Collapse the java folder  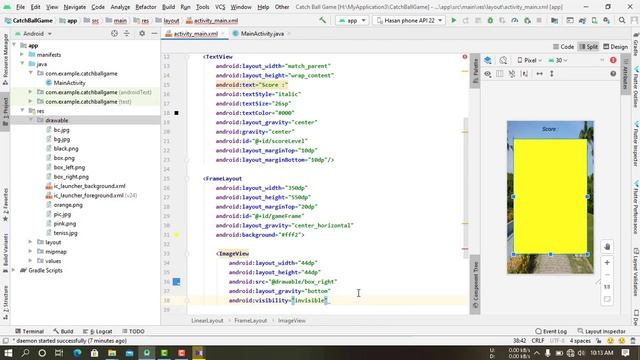point(22,64)
